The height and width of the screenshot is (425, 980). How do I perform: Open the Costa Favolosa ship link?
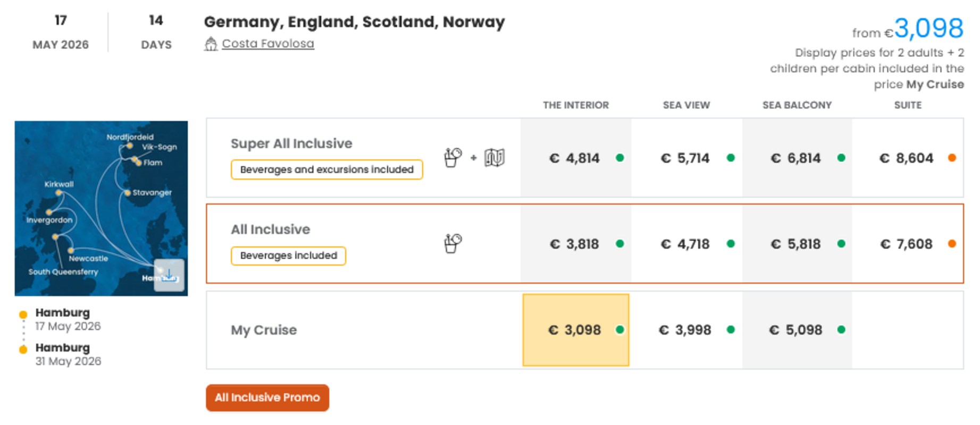267,44
